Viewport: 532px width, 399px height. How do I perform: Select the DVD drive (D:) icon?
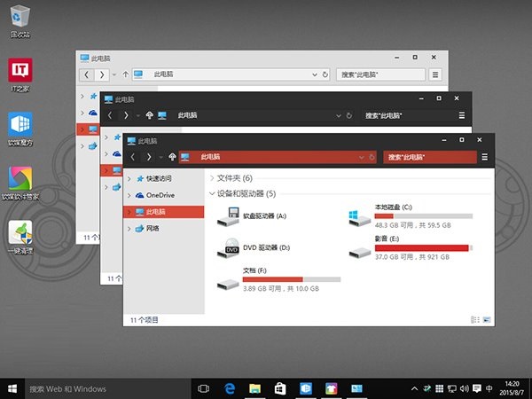(229, 247)
